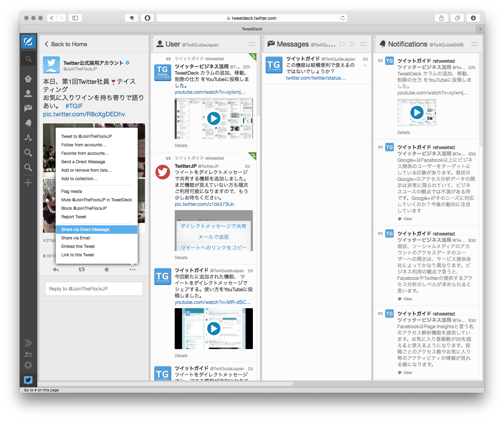
Task: Select 'Link to this Tweet' option
Action: click(97, 255)
